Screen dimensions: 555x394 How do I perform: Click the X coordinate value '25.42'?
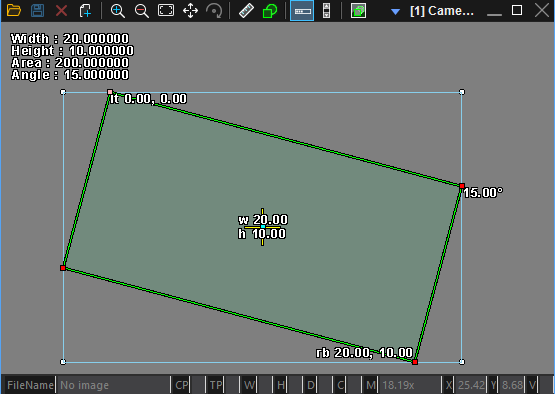(471, 385)
